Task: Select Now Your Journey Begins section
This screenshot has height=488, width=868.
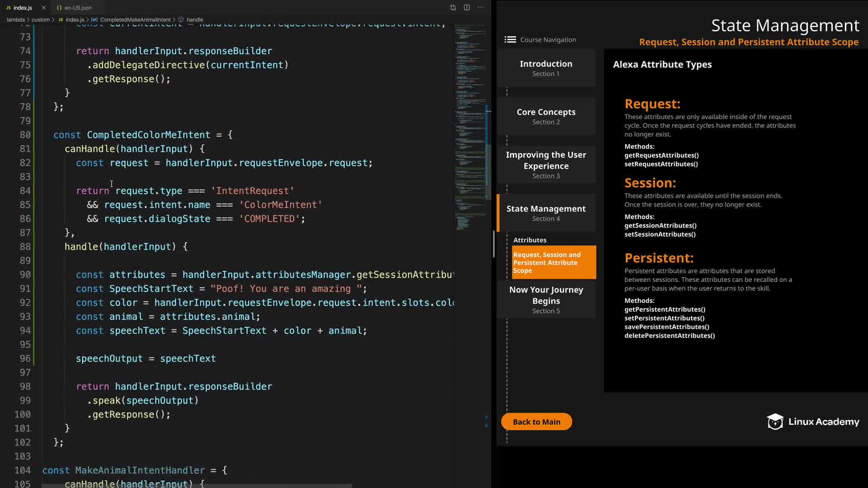Action: click(x=546, y=299)
